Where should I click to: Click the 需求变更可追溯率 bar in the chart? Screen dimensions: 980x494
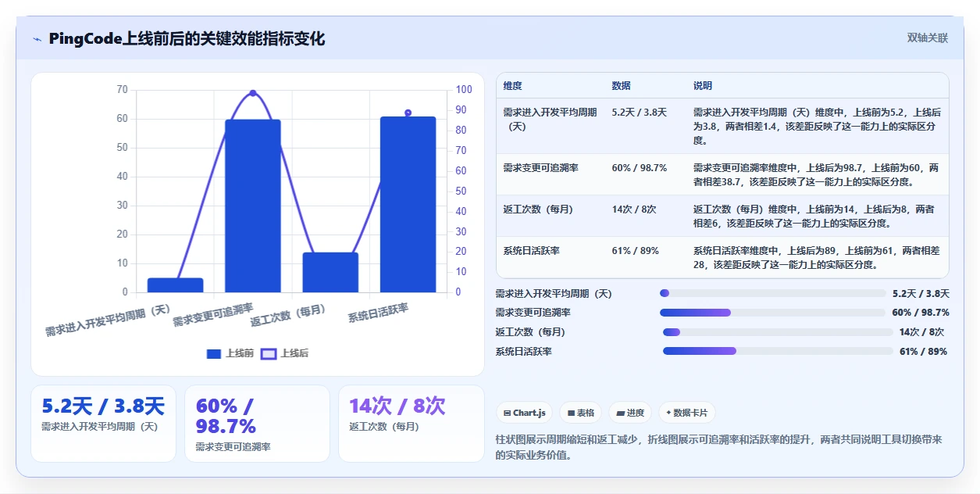pos(252,206)
